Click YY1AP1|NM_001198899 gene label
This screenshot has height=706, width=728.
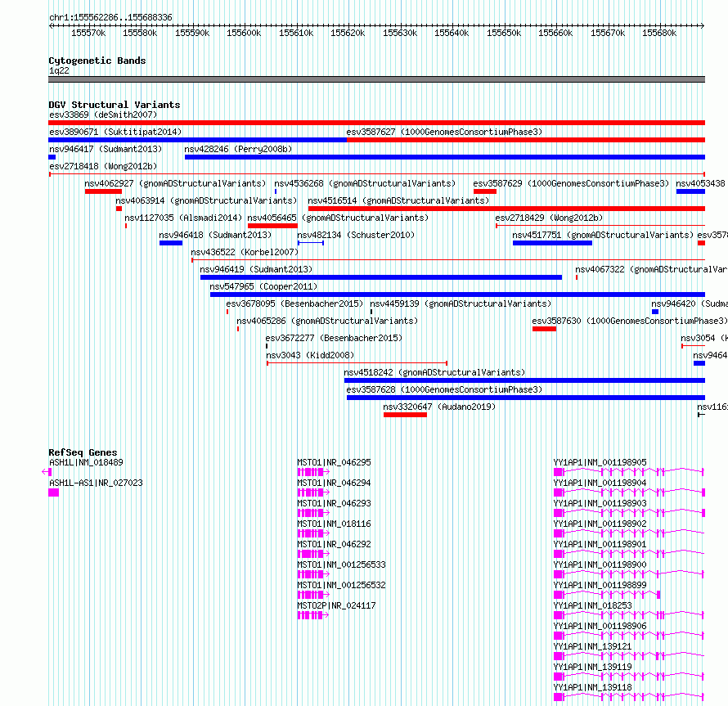[x=600, y=585]
